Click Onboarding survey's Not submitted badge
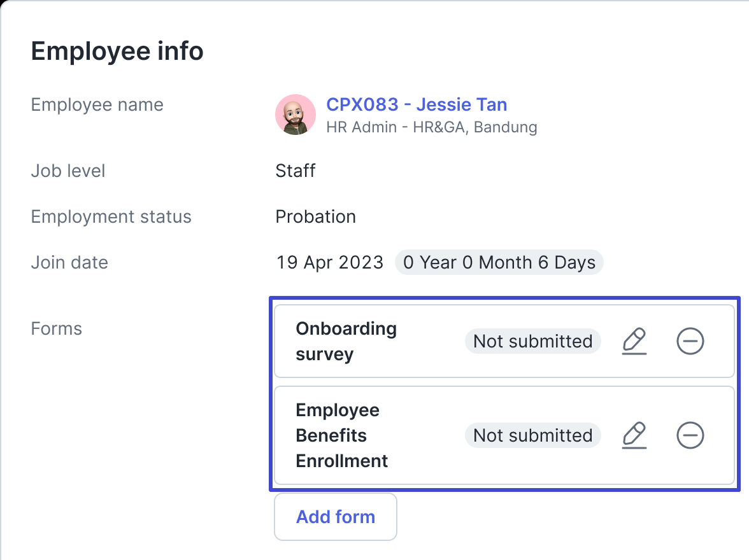Image resolution: width=749 pixels, height=560 pixels. click(532, 342)
